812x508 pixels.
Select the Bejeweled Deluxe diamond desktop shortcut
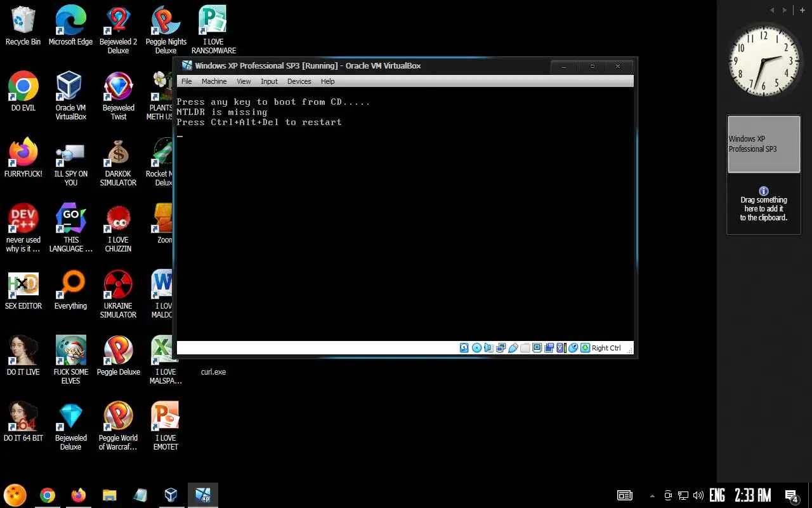coord(70,427)
